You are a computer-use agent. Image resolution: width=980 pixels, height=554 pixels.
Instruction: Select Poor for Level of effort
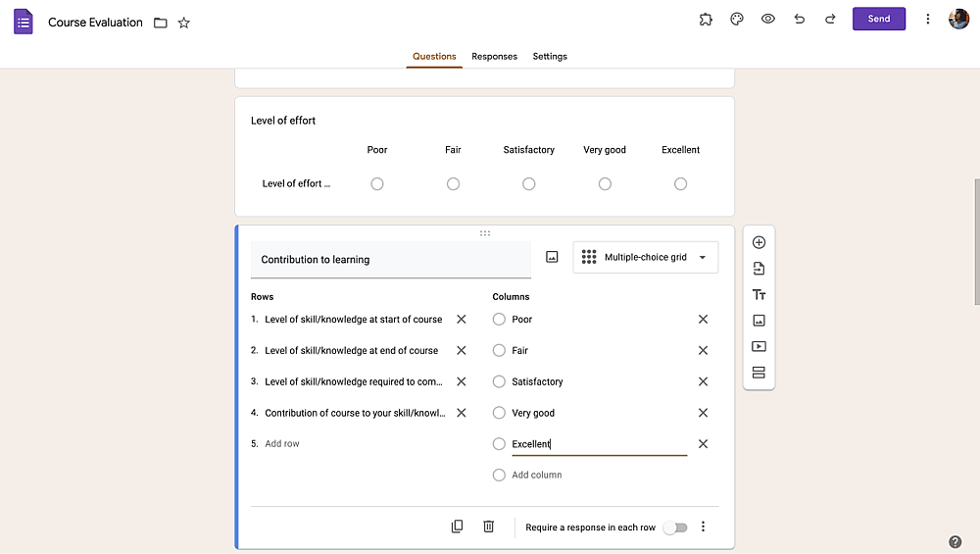click(377, 183)
